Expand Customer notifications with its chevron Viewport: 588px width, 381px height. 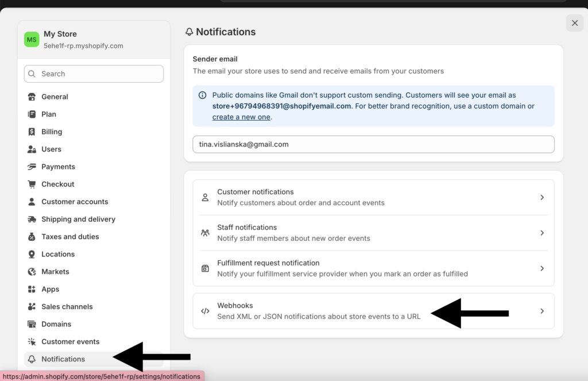coord(542,197)
